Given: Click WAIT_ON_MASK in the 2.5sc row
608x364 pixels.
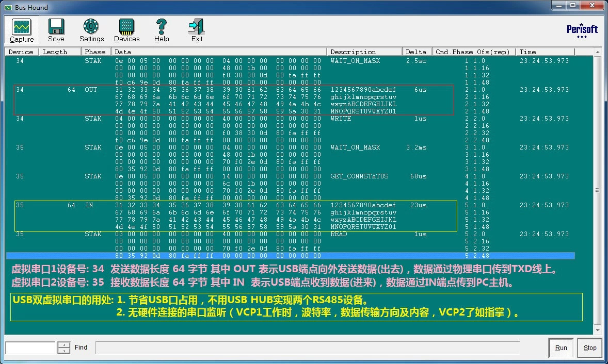Looking at the screenshot, I should pos(355,61).
